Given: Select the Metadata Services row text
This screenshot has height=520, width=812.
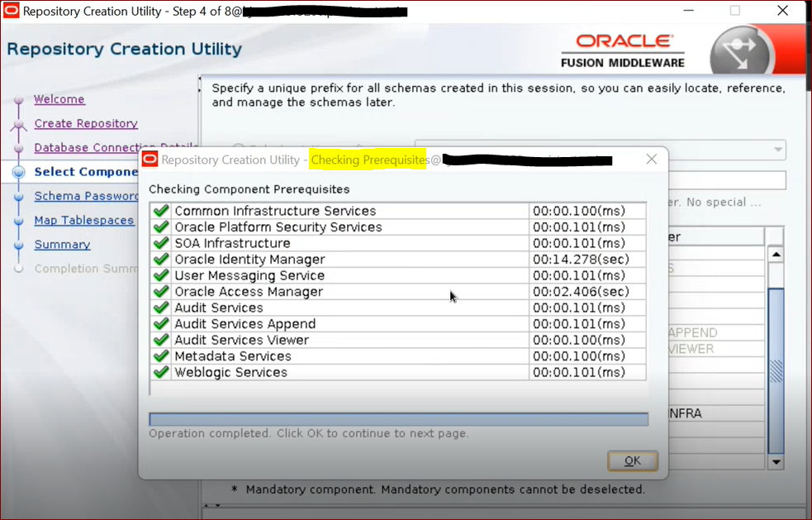Looking at the screenshot, I should pos(233,355).
